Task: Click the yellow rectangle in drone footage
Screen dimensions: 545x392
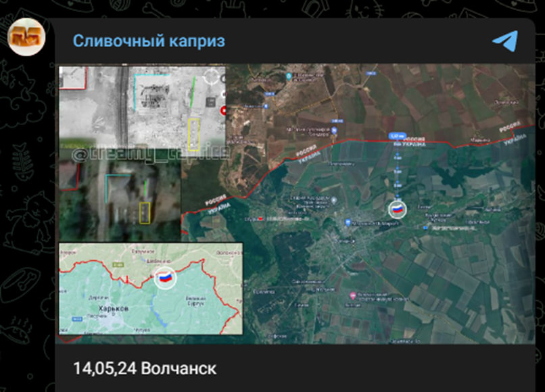Action: (193, 134)
